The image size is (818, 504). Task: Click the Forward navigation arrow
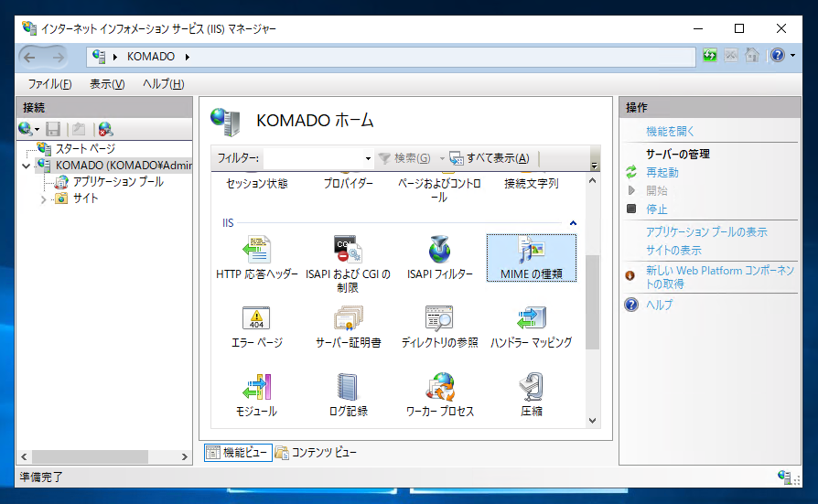pos(58,57)
